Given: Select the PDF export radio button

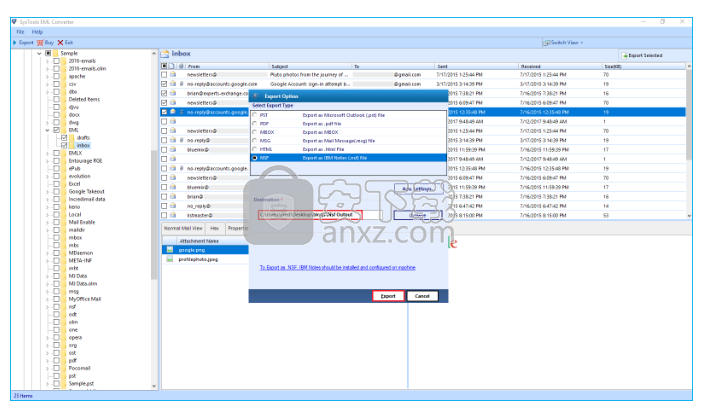Looking at the screenshot, I should 255,124.
